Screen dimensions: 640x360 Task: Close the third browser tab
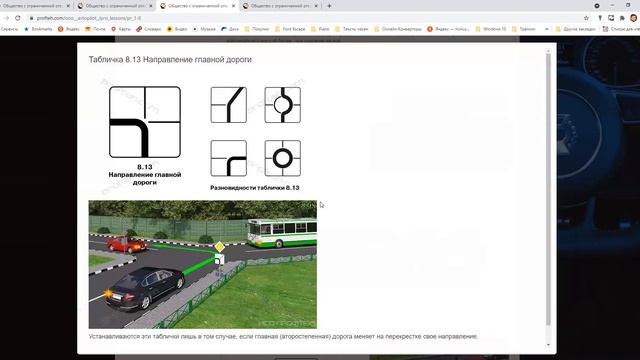pyautogui.click(x=233, y=6)
